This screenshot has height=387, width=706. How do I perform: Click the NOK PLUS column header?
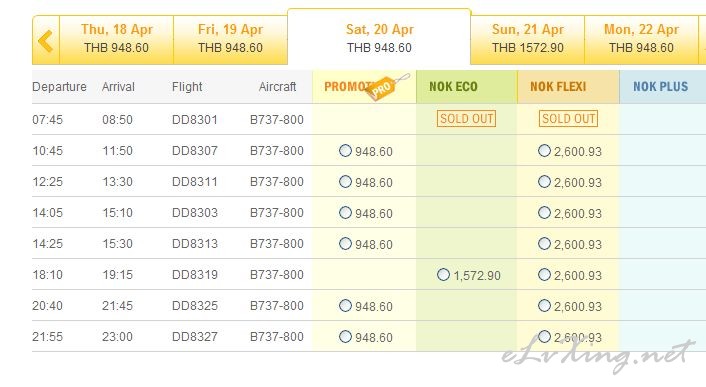coord(663,86)
